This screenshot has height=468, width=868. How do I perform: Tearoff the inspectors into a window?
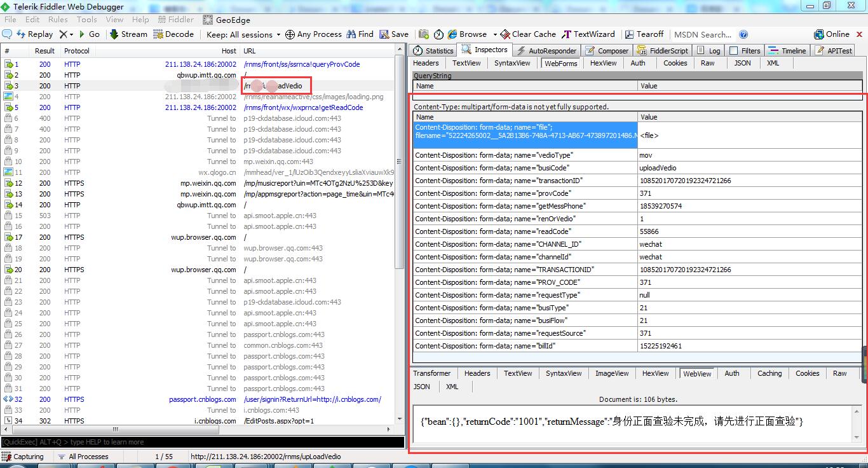(644, 34)
